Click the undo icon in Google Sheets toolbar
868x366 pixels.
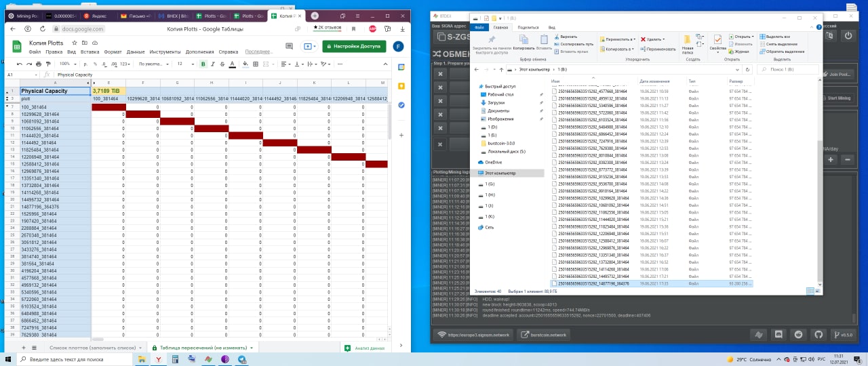[x=19, y=64]
